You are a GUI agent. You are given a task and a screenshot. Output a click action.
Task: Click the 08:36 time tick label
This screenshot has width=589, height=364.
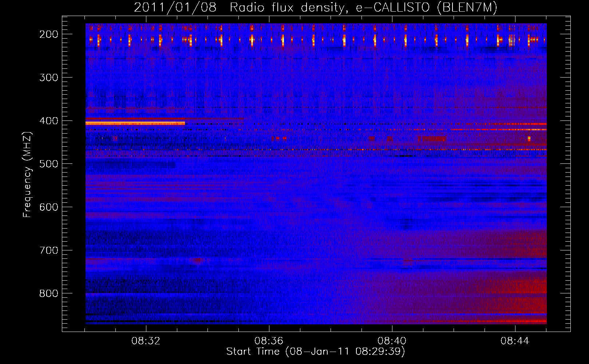tap(269, 341)
